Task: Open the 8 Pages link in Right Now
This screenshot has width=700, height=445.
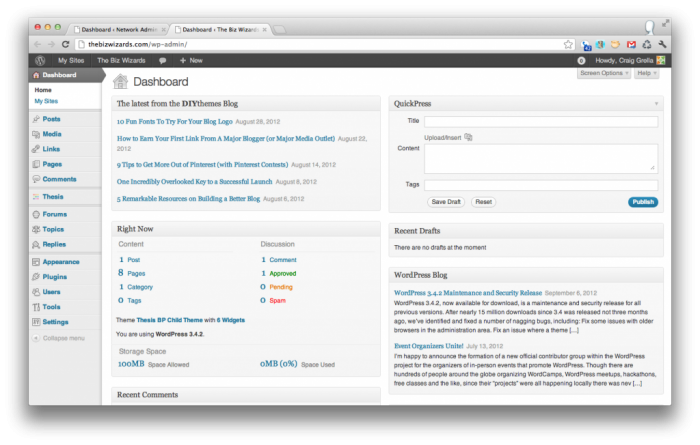Action: tap(132, 273)
